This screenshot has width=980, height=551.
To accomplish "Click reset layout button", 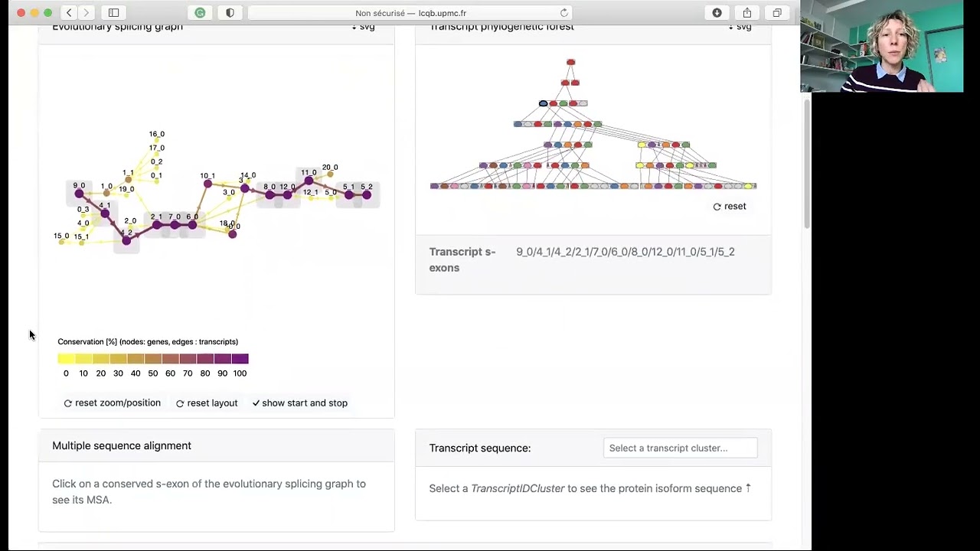I will (207, 403).
